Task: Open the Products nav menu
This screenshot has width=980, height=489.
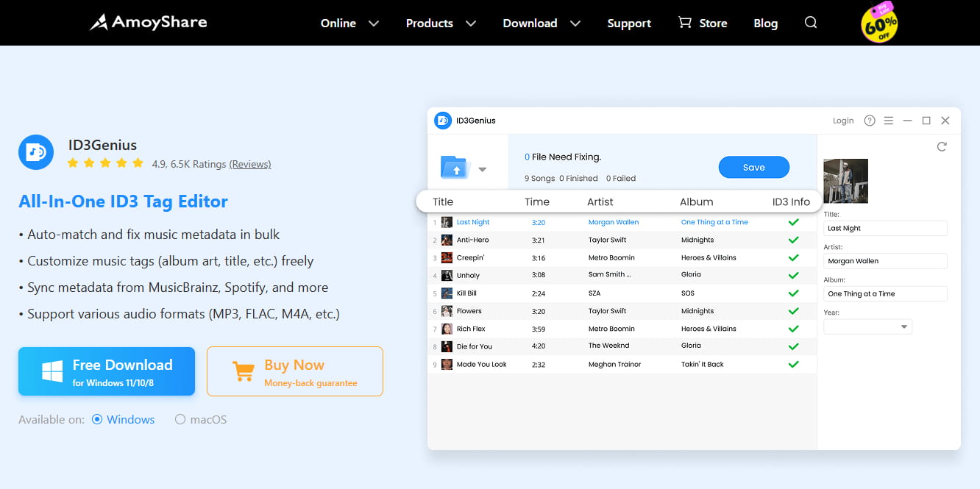Action: [x=430, y=24]
